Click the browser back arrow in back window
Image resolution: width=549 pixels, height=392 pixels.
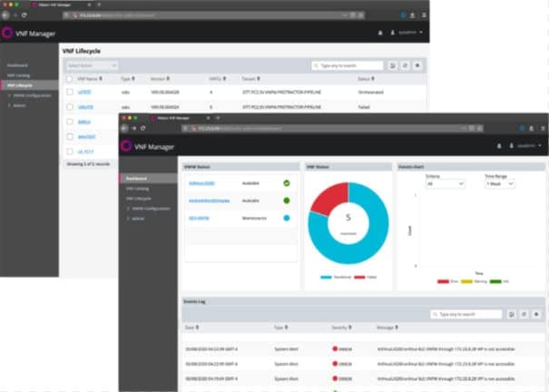point(5,15)
